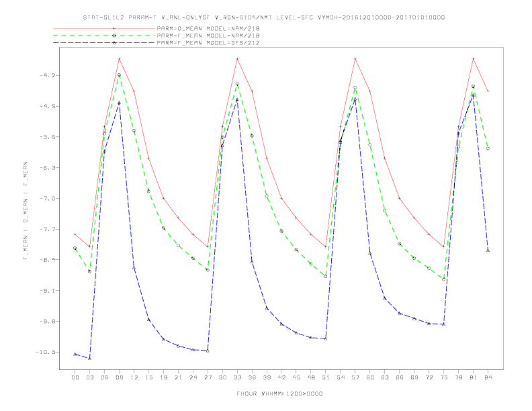Click x-axis tick label 15
The height and width of the screenshot is (411, 532).
click(x=148, y=377)
